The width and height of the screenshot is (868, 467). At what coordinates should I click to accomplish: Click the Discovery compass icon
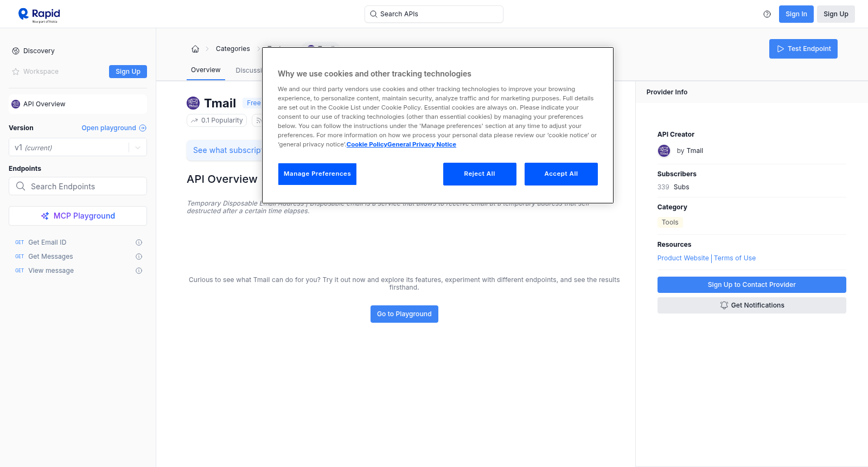(x=16, y=51)
